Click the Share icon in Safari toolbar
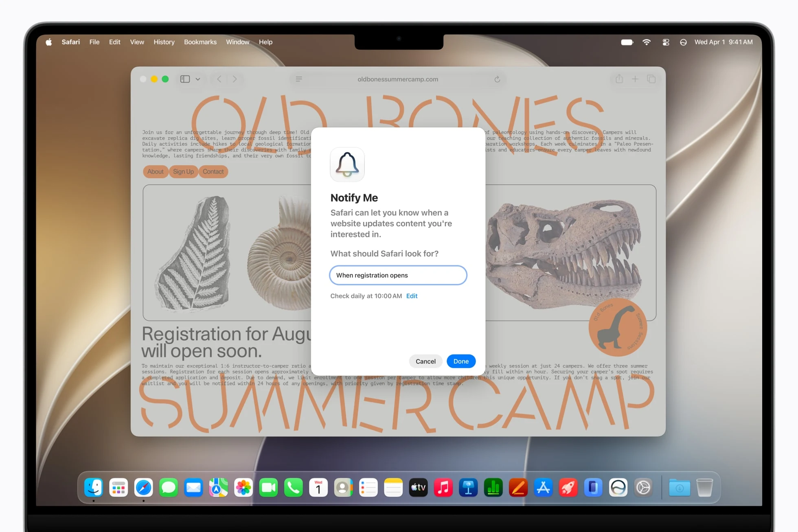 tap(619, 79)
